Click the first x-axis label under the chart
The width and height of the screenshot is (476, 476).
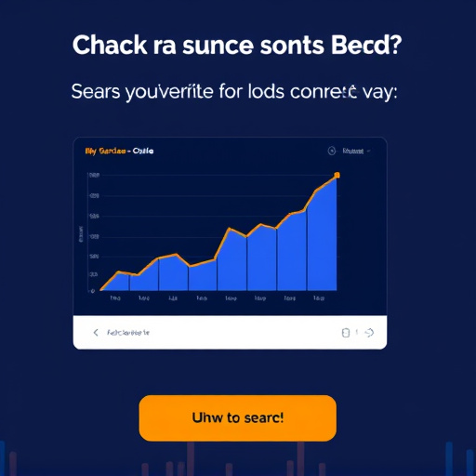click(x=115, y=298)
